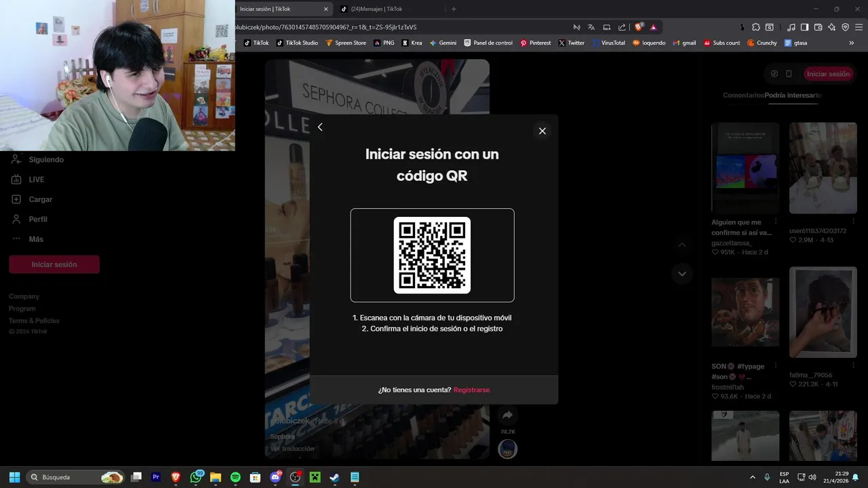
Task: Expand the Más sidebar menu
Action: tap(35, 239)
